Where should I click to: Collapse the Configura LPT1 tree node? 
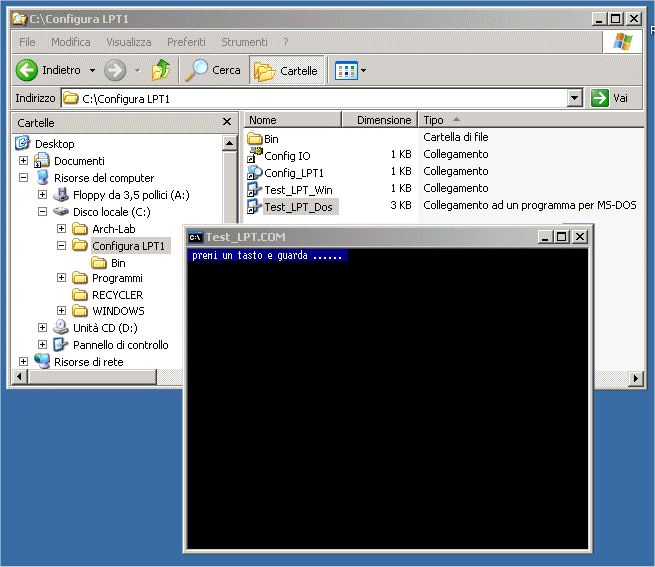[x=61, y=246]
